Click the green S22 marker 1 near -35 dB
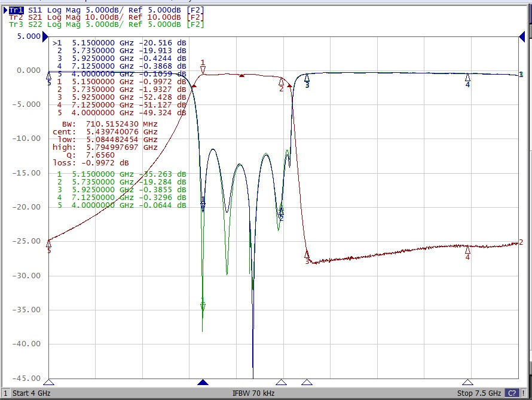 [x=203, y=306]
